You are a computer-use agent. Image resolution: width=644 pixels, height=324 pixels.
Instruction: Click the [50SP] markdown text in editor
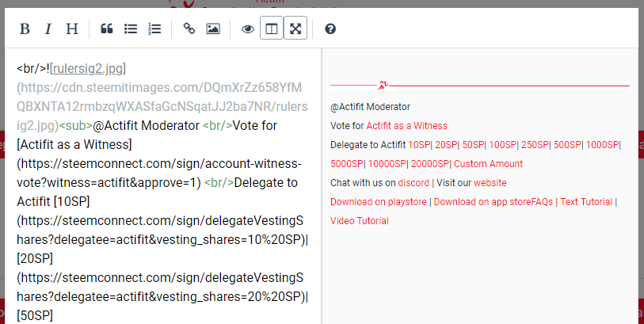click(35, 316)
